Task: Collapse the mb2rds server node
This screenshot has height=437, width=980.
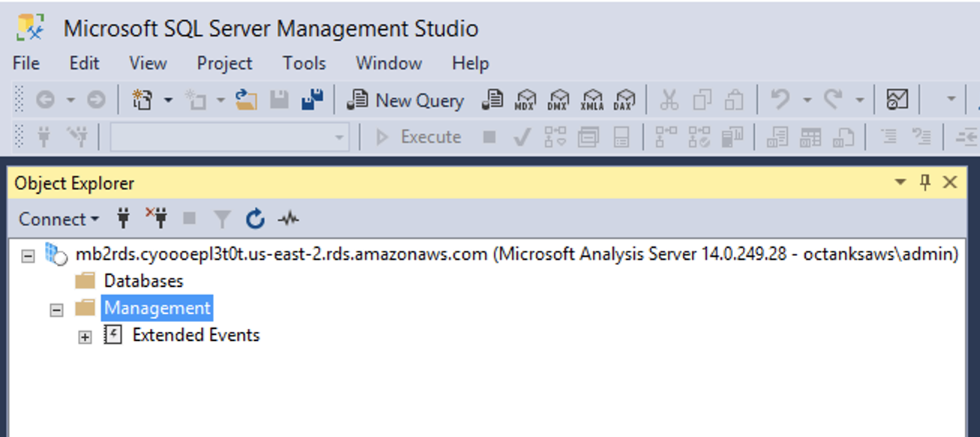Action: (x=28, y=255)
